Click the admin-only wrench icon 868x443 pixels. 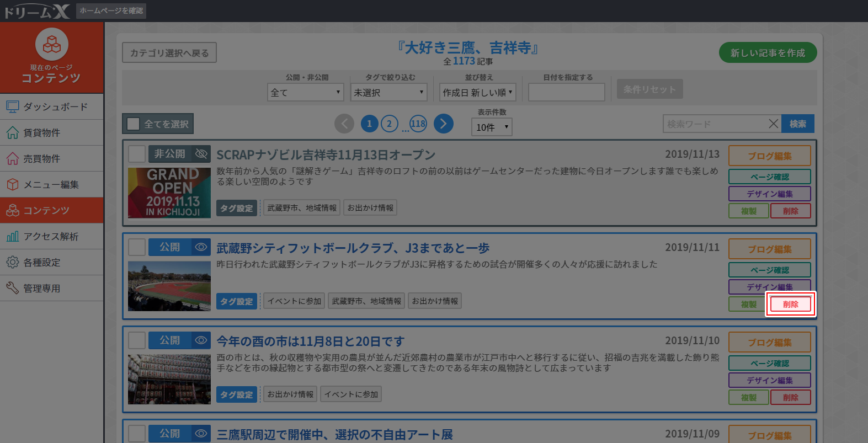pyautogui.click(x=13, y=288)
